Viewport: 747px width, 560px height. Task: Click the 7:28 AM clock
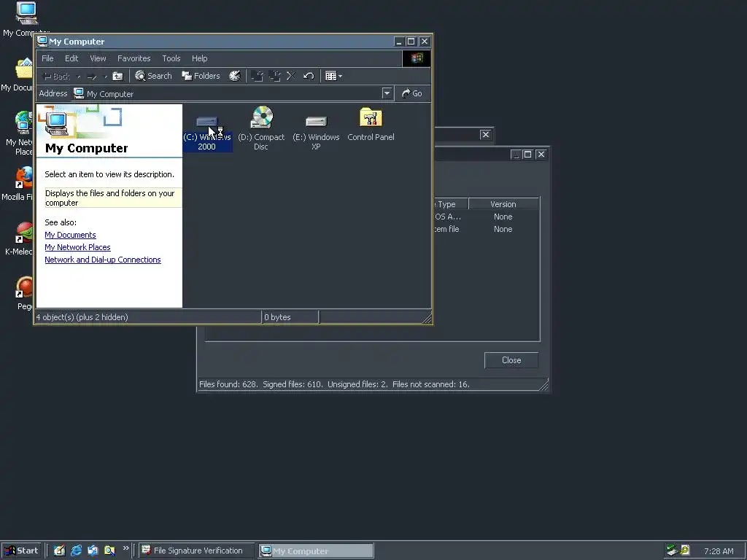tap(719, 551)
